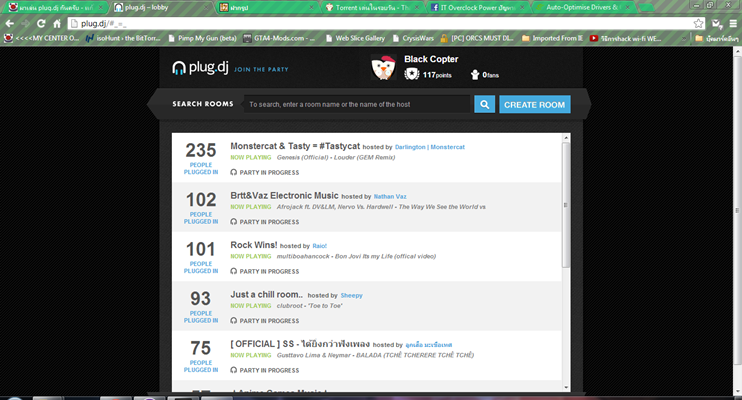Open MY CENTER bookmark
Viewport: 742px width, 400px height.
tap(42, 38)
